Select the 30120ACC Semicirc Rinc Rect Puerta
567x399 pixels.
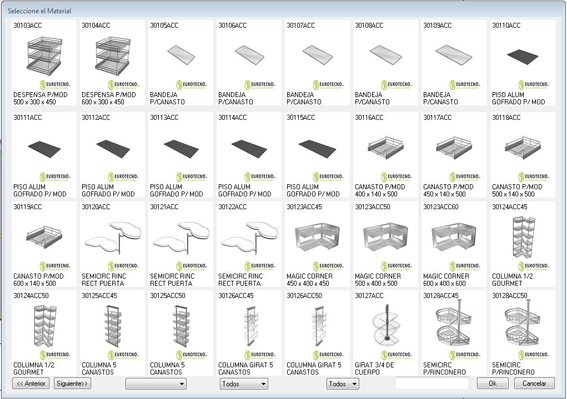click(112, 245)
